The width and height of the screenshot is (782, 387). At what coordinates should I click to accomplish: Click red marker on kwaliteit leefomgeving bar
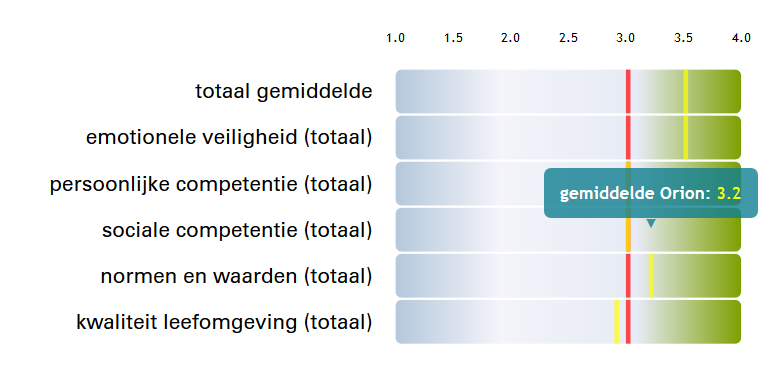(628, 322)
